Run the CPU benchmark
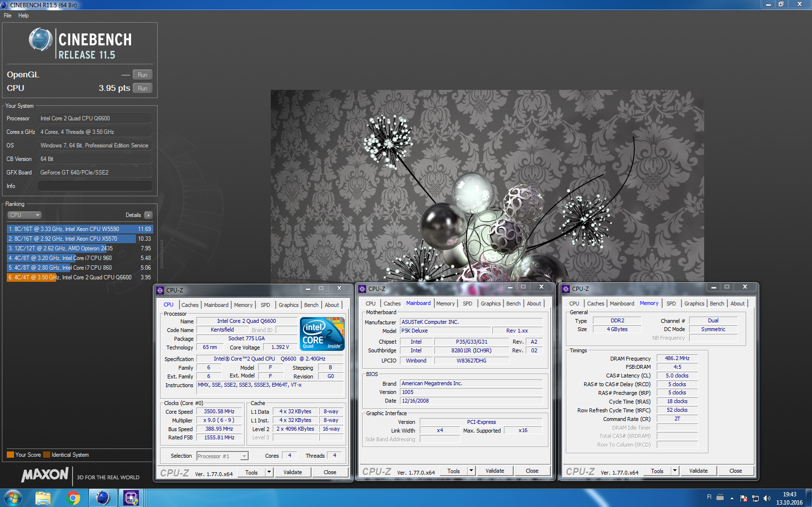Screen dimensions: 812x507 142,88
